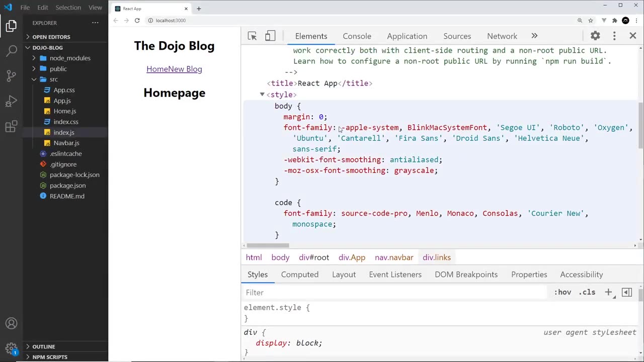Screen dimensions: 644x362
Task: Open the Search view in activity bar
Action: click(11, 51)
